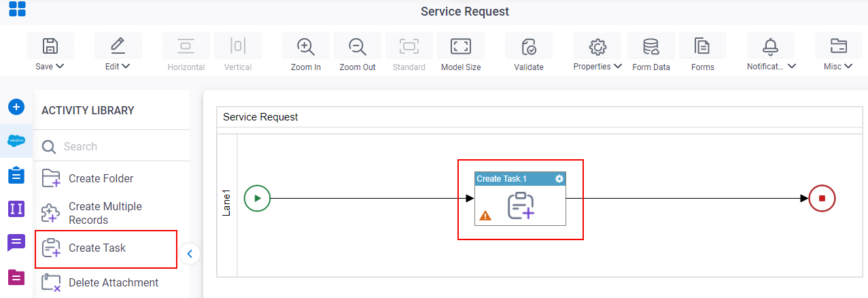This screenshot has width=868, height=298.
Task: Click the Validate icon
Action: [x=529, y=46]
